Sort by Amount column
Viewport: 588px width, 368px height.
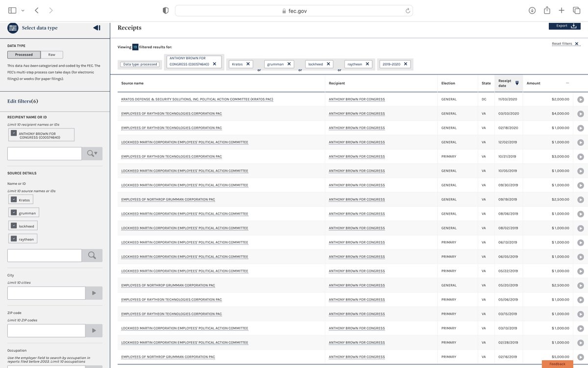(548, 83)
